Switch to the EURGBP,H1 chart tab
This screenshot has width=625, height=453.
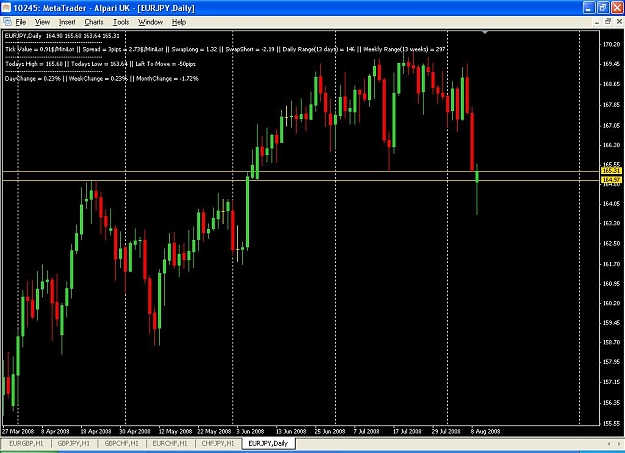[x=26, y=443]
